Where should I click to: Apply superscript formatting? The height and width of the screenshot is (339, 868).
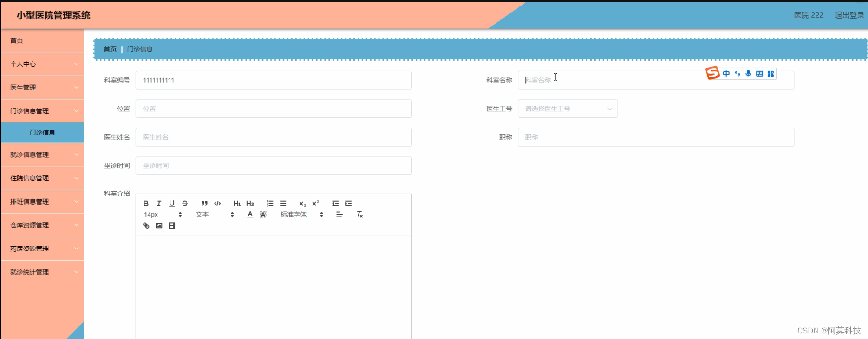tap(315, 204)
